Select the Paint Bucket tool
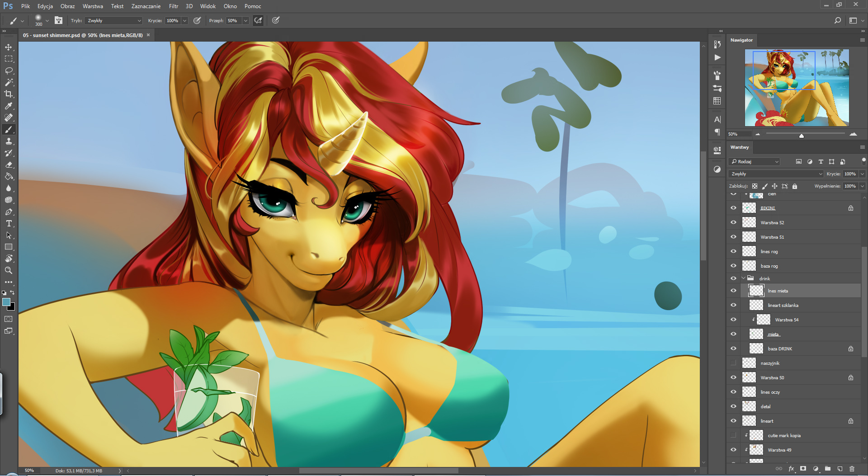Screen dimensions: 868x476 (x=9, y=177)
